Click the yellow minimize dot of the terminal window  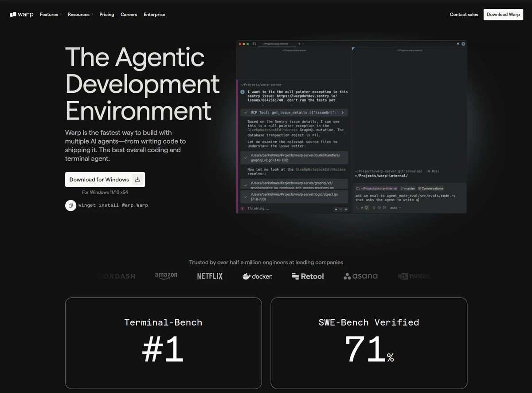click(x=243, y=44)
